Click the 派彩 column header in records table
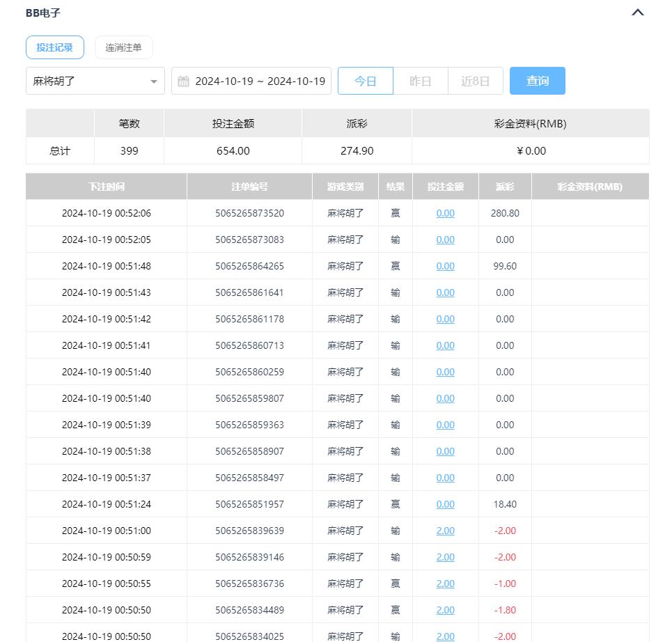This screenshot has width=672, height=642. (505, 187)
